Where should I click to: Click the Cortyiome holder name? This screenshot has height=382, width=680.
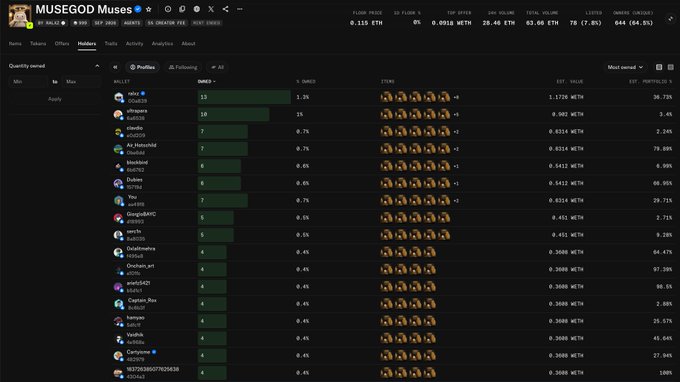138,352
